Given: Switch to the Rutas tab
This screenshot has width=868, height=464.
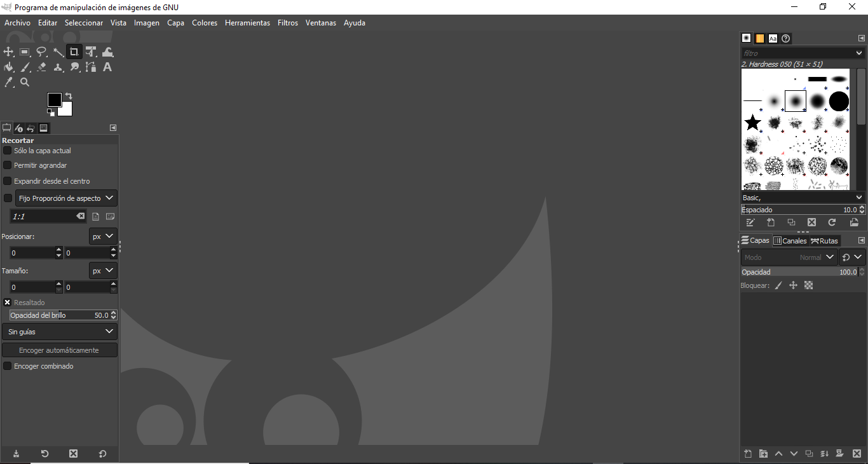Looking at the screenshot, I should click(x=824, y=241).
